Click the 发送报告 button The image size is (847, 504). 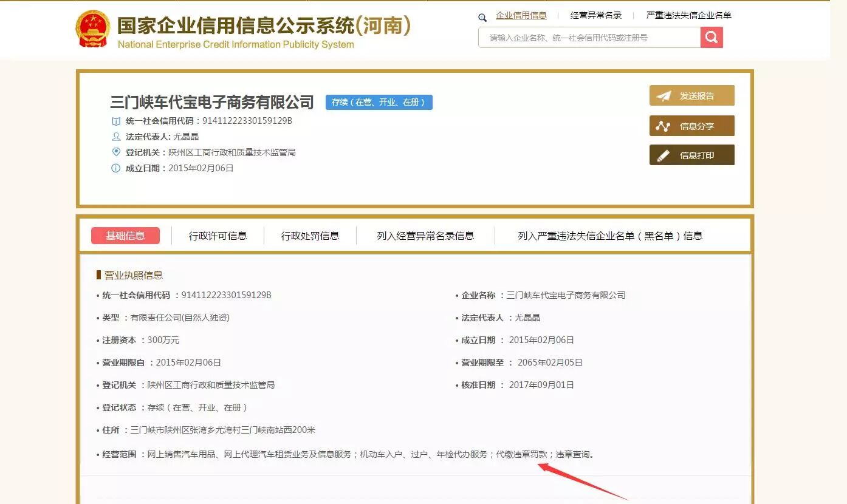[692, 96]
